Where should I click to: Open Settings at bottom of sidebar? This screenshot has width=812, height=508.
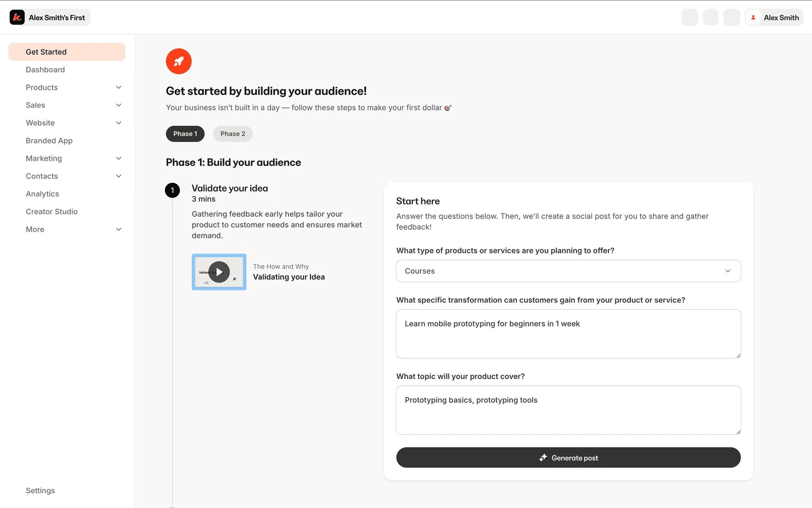click(40, 491)
